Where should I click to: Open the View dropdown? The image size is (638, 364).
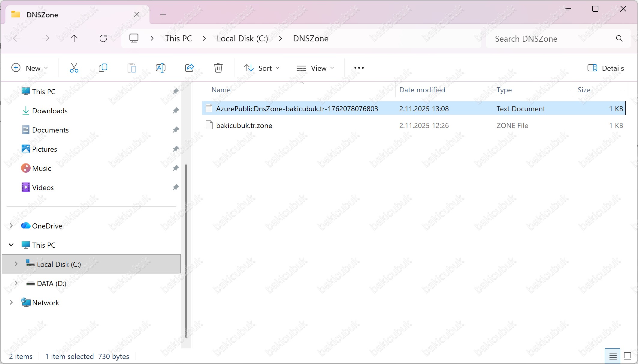[x=315, y=68]
